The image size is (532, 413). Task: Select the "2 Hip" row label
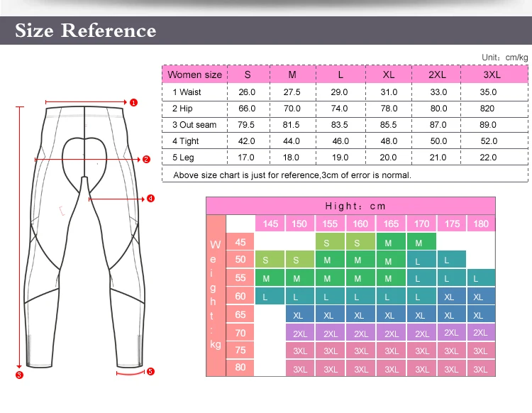(x=182, y=109)
